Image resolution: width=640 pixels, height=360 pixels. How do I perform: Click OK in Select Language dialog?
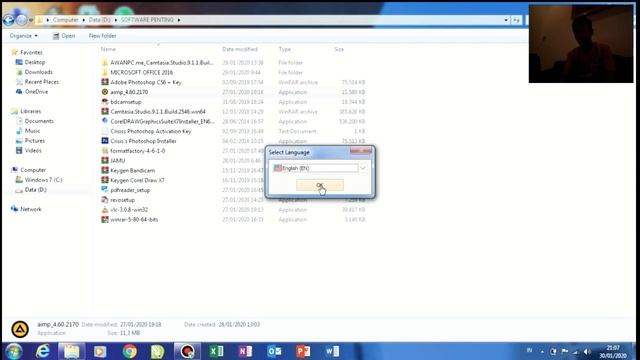(x=320, y=185)
